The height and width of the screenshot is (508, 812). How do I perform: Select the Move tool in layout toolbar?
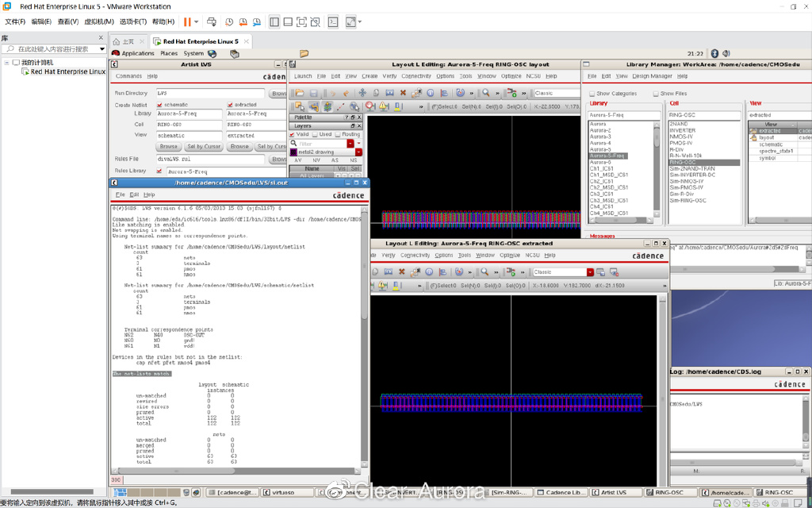point(362,94)
